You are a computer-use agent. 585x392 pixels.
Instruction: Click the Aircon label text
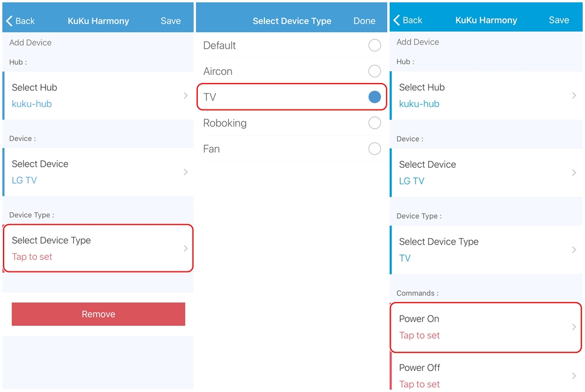(x=218, y=71)
